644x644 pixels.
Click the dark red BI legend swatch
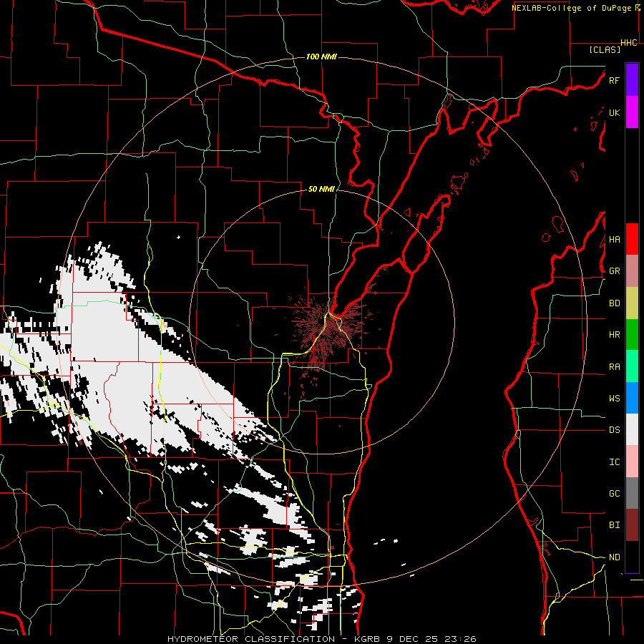coord(632,525)
